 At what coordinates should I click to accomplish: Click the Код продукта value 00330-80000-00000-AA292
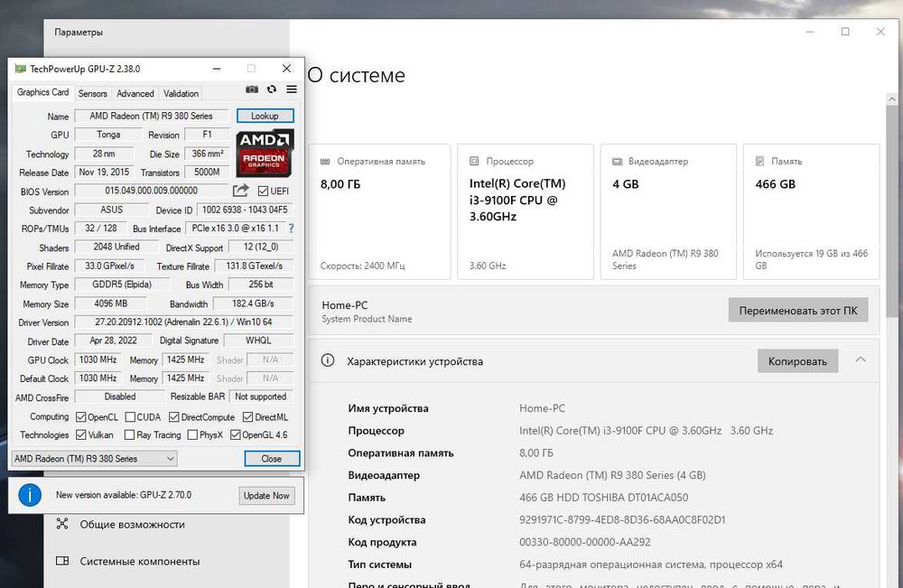pos(584,542)
